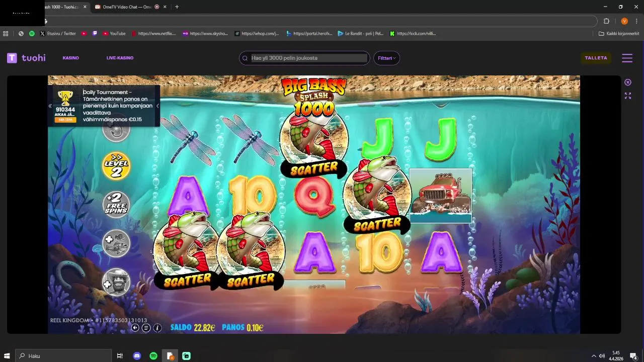Click the TALLETA deposit button
The width and height of the screenshot is (644, 362).
point(596,58)
